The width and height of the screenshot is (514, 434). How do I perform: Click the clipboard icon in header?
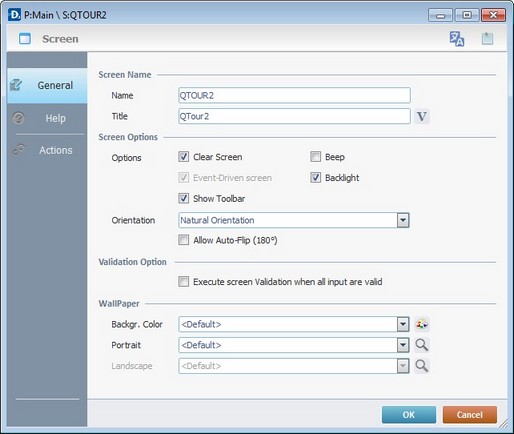(x=487, y=39)
